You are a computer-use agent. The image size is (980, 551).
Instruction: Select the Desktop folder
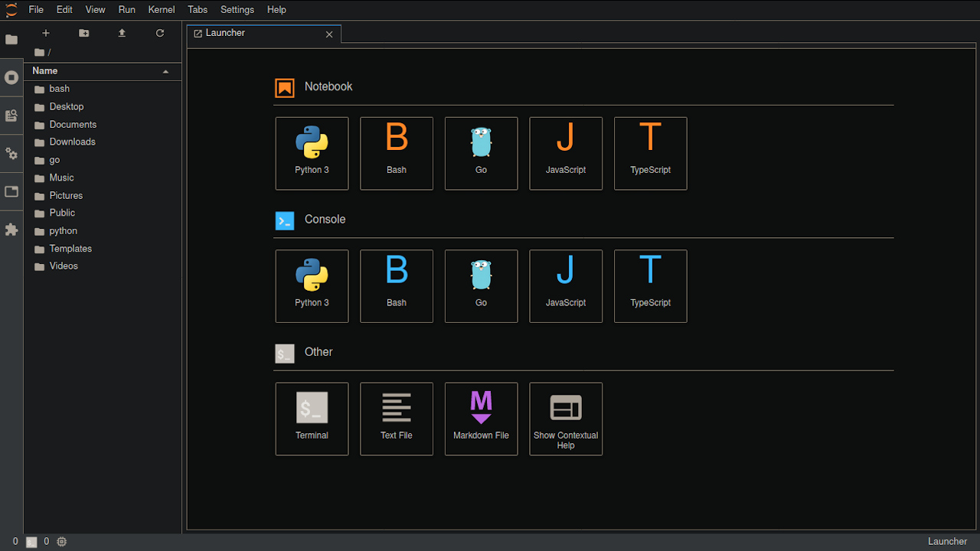[103, 106]
